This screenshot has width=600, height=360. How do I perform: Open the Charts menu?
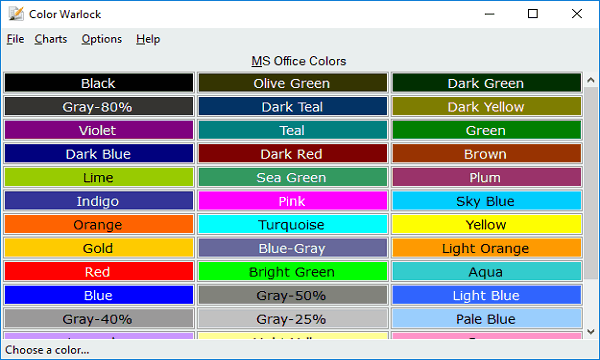pos(51,39)
